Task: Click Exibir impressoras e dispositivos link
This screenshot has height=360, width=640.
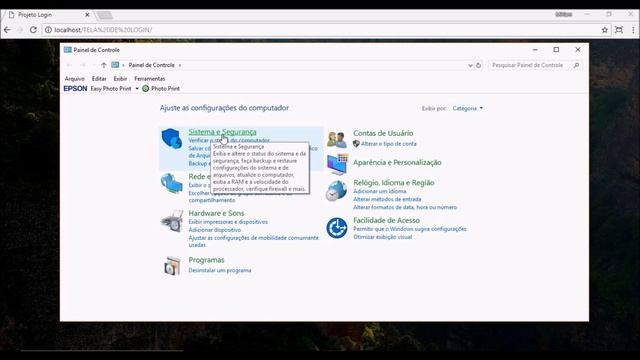Action: pos(228,222)
